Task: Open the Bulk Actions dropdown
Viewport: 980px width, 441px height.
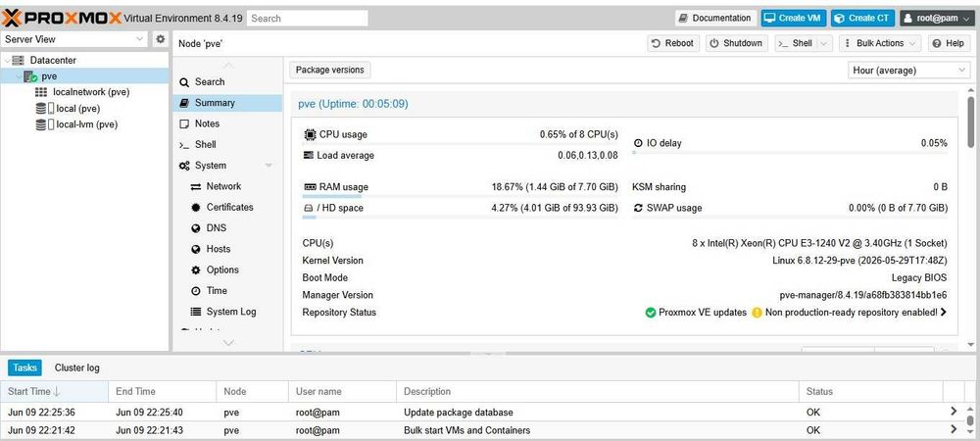Action: (x=879, y=43)
